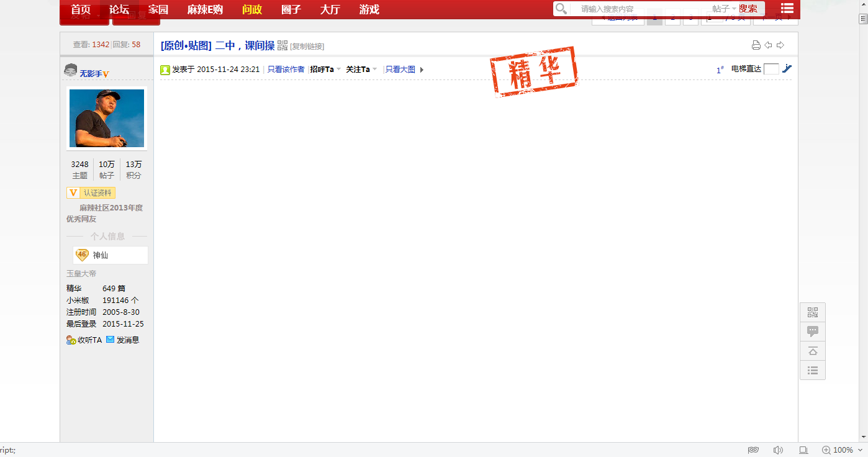This screenshot has height=457, width=868.
Task: Toggle the incognito mask icon in status bar
Action: 753,450
